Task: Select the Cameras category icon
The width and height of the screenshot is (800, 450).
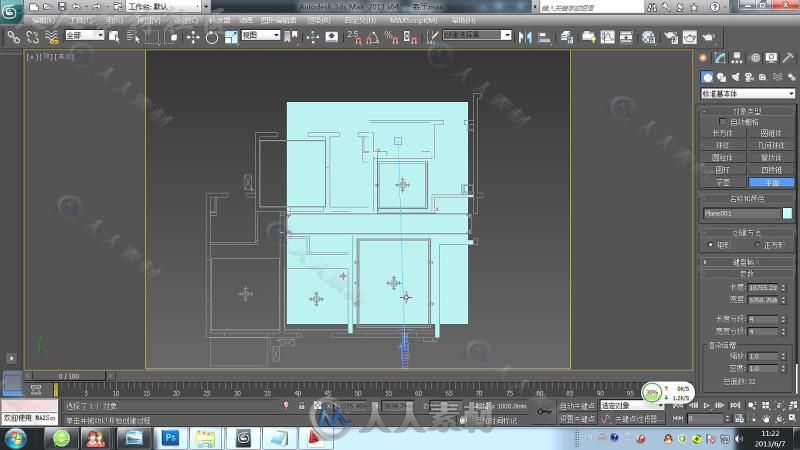Action: [749, 77]
